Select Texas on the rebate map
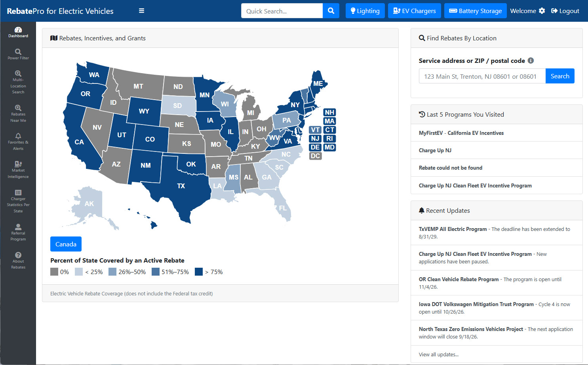Viewport: 588px width, 365px height. click(x=181, y=186)
